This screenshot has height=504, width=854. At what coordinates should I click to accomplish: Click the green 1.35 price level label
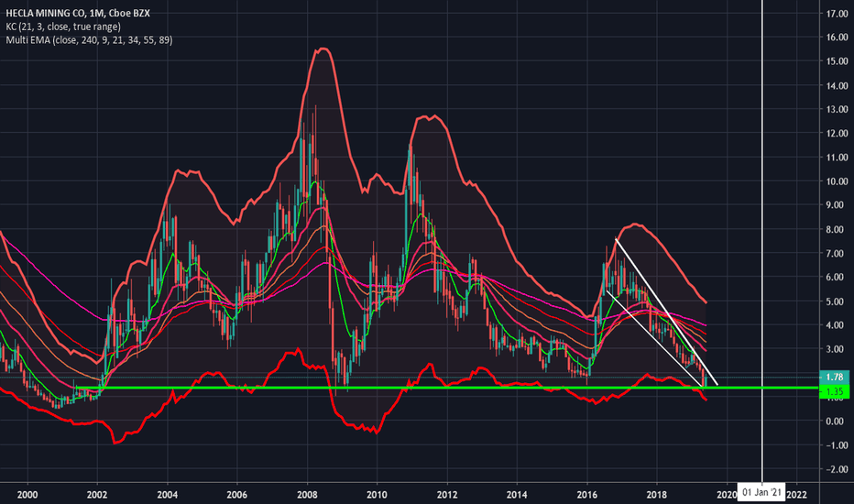coord(834,391)
